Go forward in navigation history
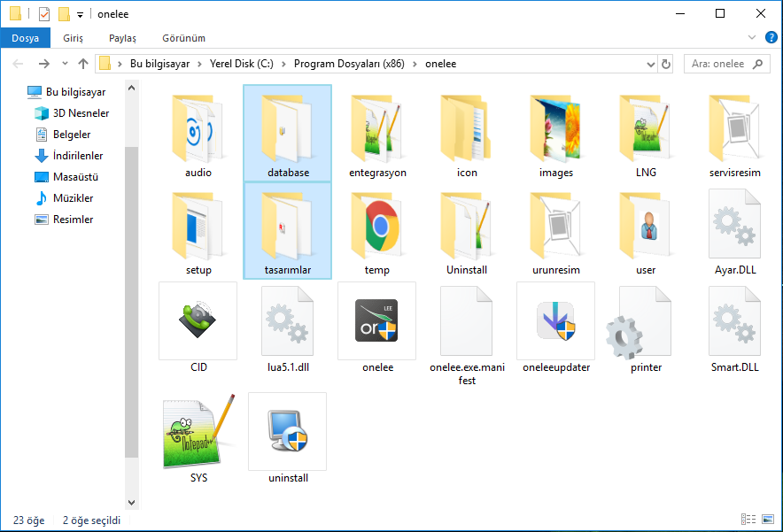This screenshot has width=783, height=532. click(x=44, y=64)
